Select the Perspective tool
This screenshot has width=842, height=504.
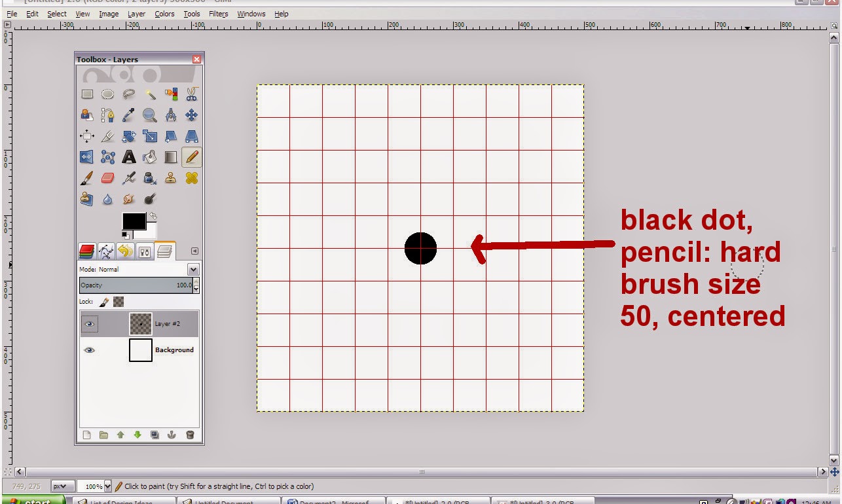[x=192, y=136]
